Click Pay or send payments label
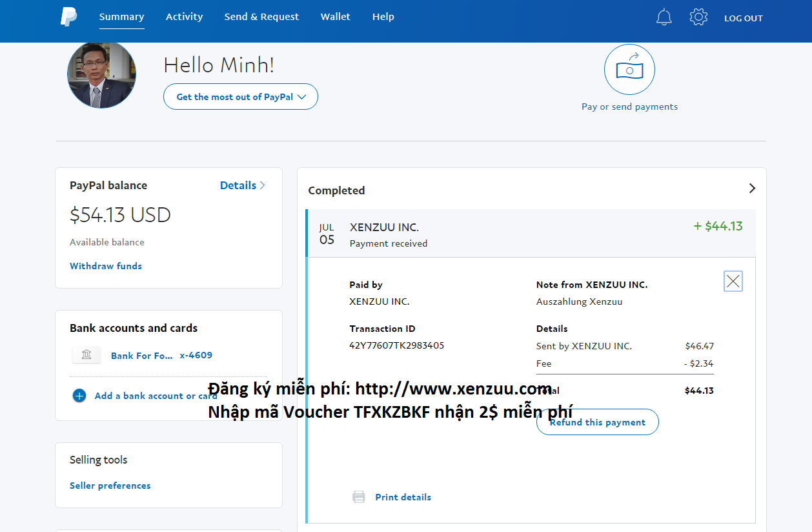 630,107
